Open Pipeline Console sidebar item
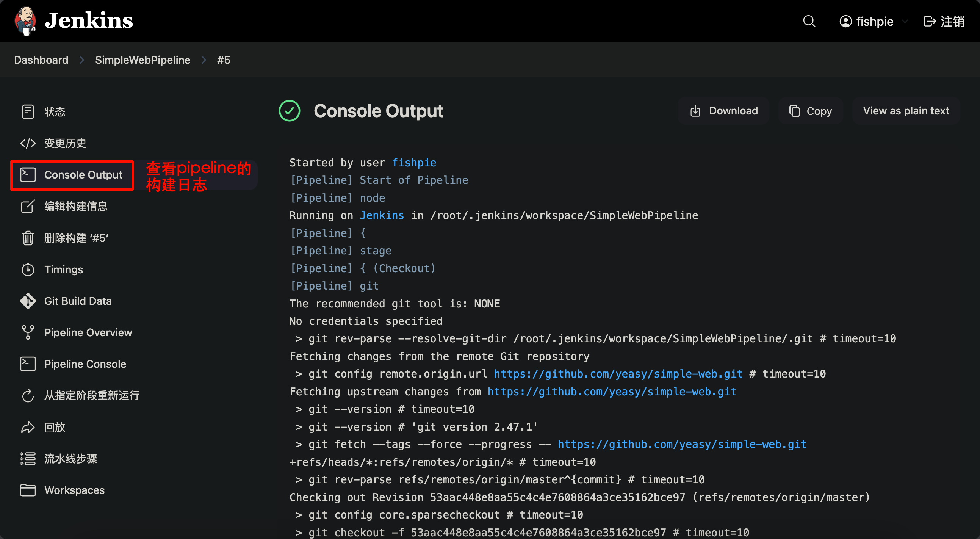Viewport: 980px width, 539px height. coord(85,364)
